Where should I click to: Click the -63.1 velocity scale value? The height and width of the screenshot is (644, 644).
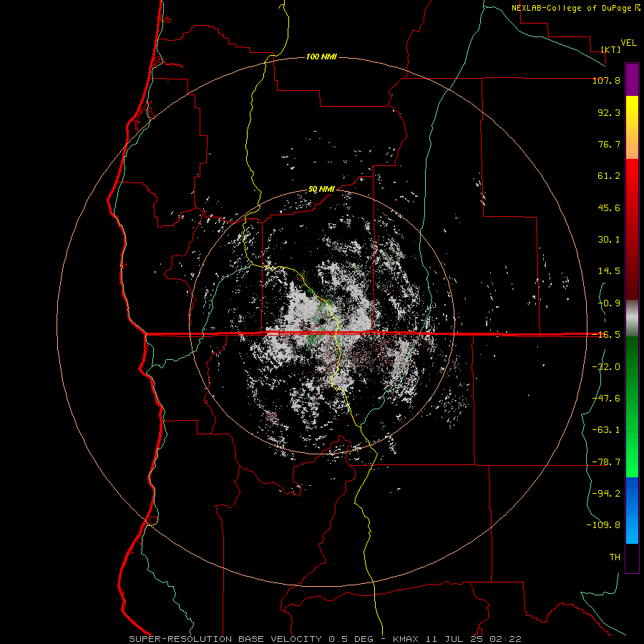pyautogui.click(x=606, y=430)
